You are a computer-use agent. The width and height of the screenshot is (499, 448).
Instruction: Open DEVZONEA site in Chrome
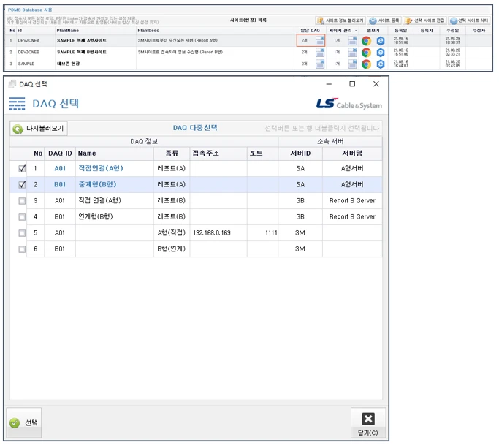tap(367, 41)
